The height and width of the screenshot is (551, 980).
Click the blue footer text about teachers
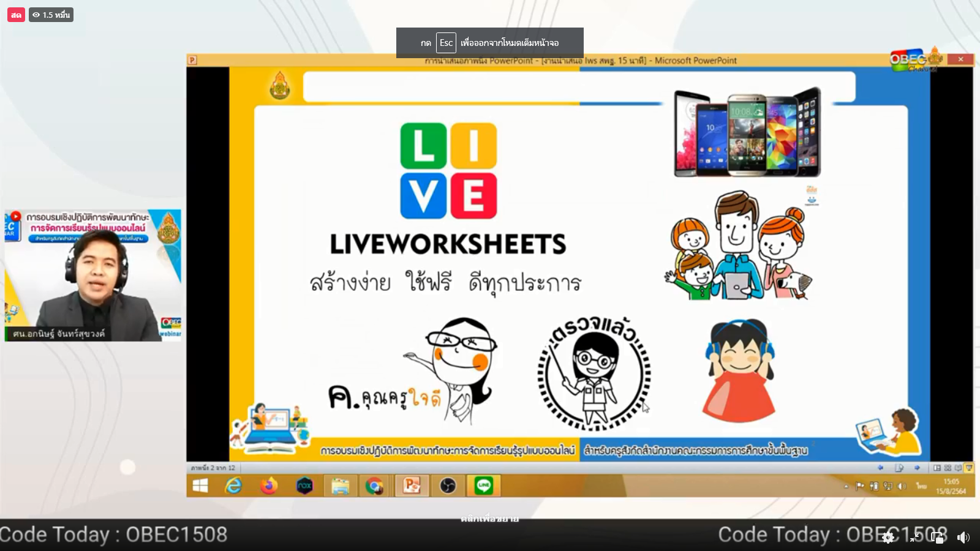[x=696, y=451]
